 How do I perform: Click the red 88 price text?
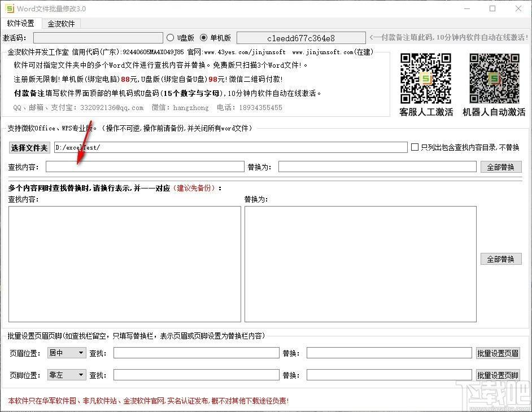125,80
